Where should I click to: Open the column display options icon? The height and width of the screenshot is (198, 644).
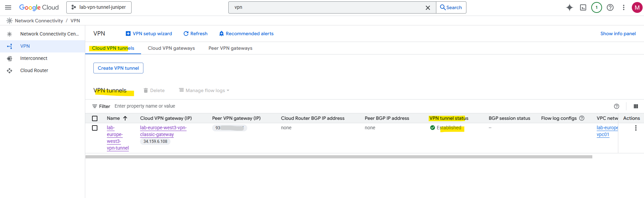(x=636, y=106)
